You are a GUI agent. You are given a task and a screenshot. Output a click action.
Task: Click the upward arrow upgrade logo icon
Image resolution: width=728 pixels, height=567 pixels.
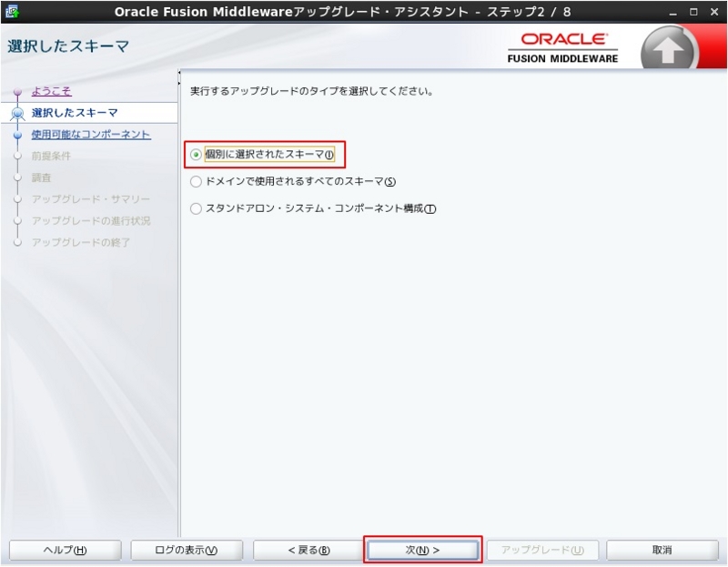667,50
